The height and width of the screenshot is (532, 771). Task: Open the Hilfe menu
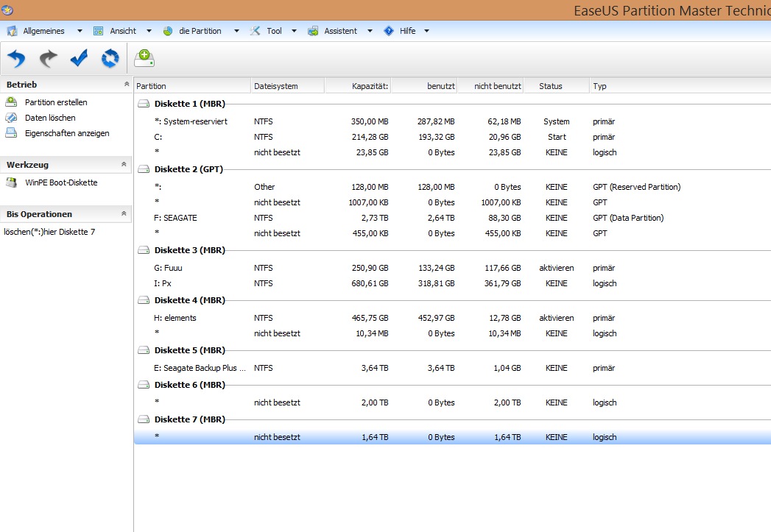[x=408, y=31]
